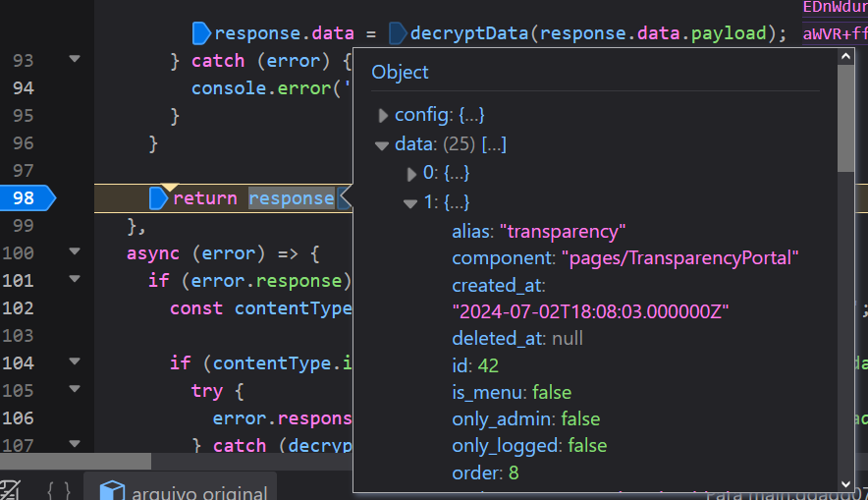Collapse the try block at line 105

(75, 389)
